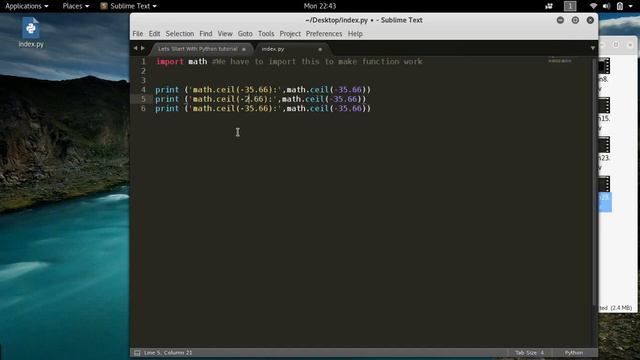This screenshot has height=360, width=640.
Task: Click print statement on line 4
Action: [263, 90]
